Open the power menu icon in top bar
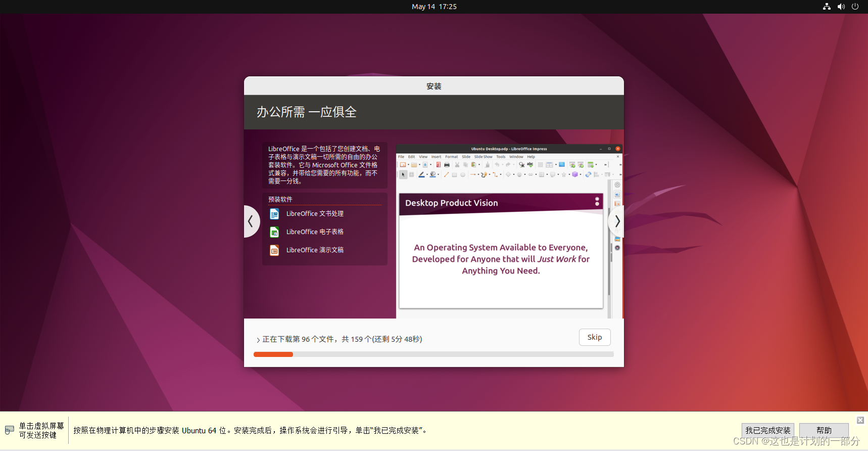Image resolution: width=868 pixels, height=451 pixels. pyautogui.click(x=855, y=7)
